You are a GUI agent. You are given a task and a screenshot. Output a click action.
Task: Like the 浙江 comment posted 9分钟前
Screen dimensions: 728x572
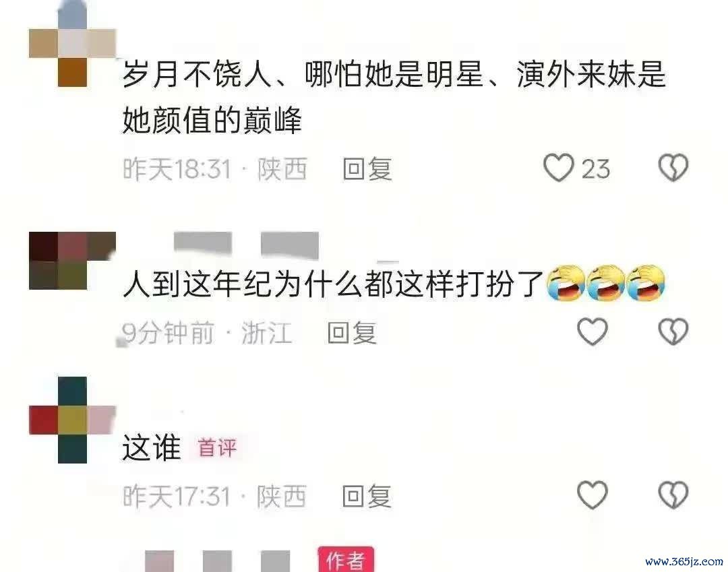[593, 331]
